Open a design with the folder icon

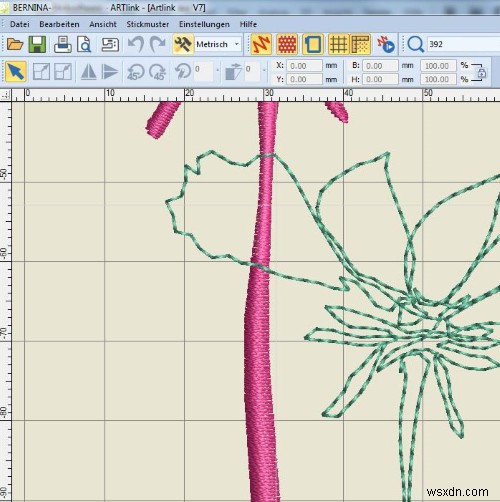coord(15,44)
